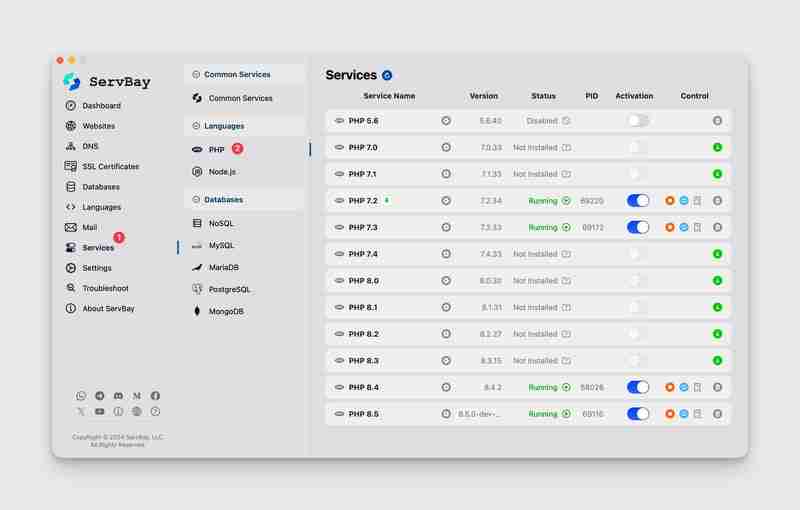Select Node.js under Languages
The width and height of the screenshot is (800, 510).
click(222, 172)
